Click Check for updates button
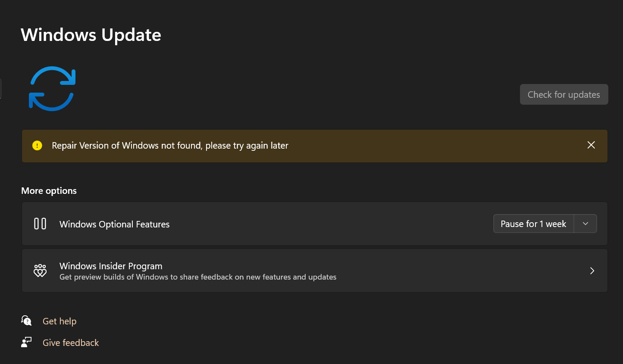 tap(564, 94)
